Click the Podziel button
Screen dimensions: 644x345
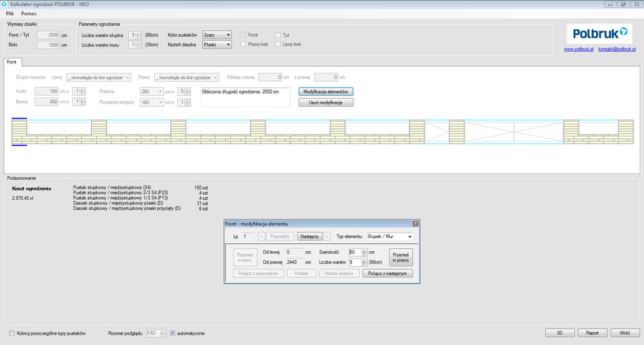pyautogui.click(x=301, y=273)
